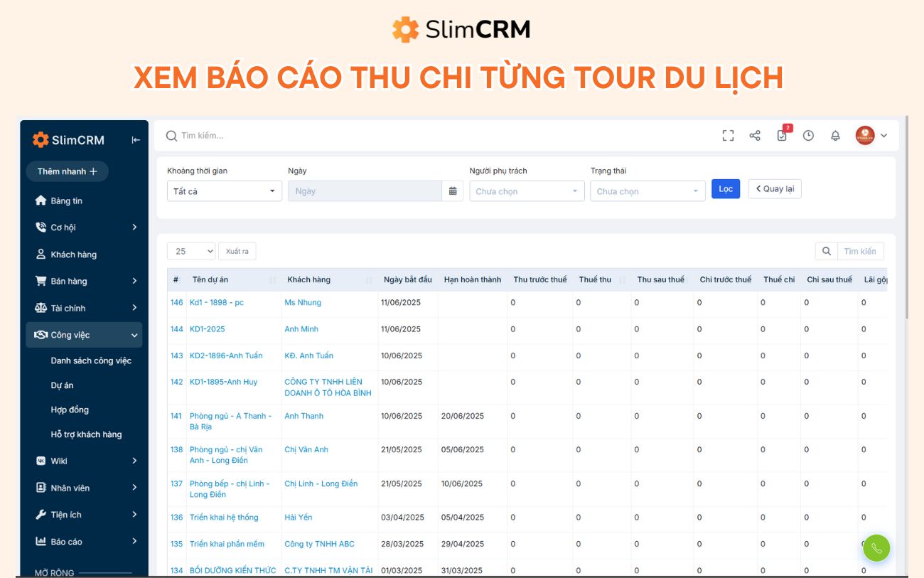The image size is (924, 578).
Task: Toggle fullscreen mode icon in top bar
Action: tap(728, 135)
